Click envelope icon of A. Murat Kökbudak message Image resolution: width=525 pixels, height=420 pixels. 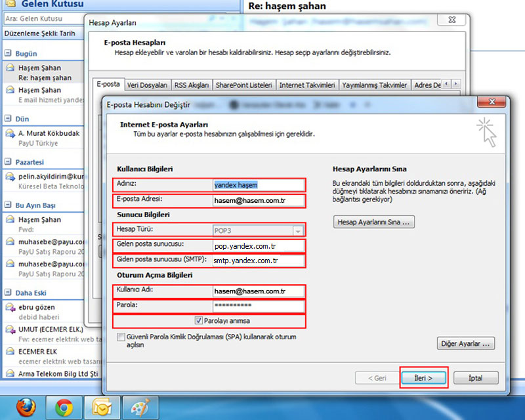coord(10,133)
